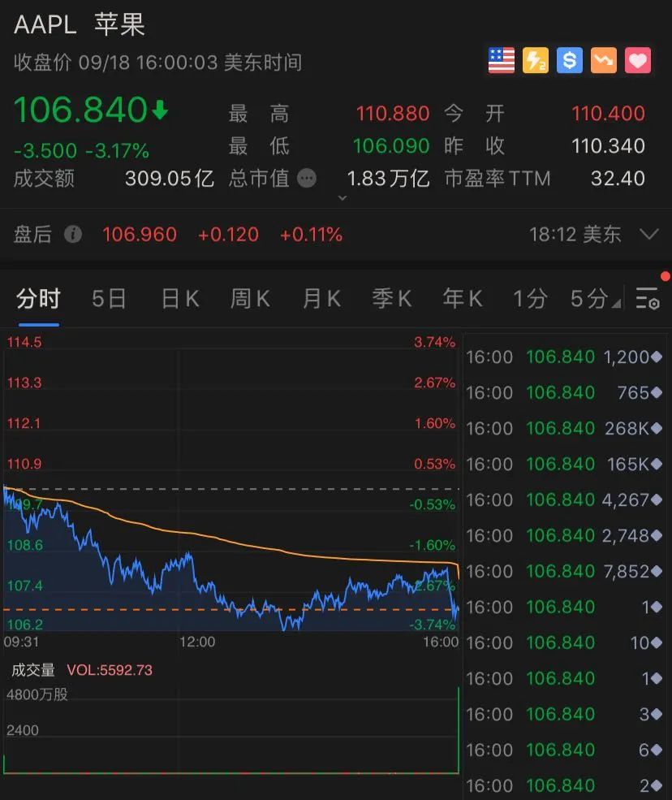The width and height of the screenshot is (672, 800).
Task: Open chart settings list icon
Action: (x=648, y=298)
